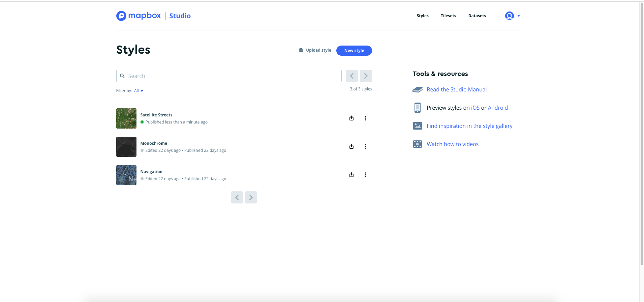The height and width of the screenshot is (302, 644).
Task: Open the three-dot menu for Navigation
Action: 365,175
